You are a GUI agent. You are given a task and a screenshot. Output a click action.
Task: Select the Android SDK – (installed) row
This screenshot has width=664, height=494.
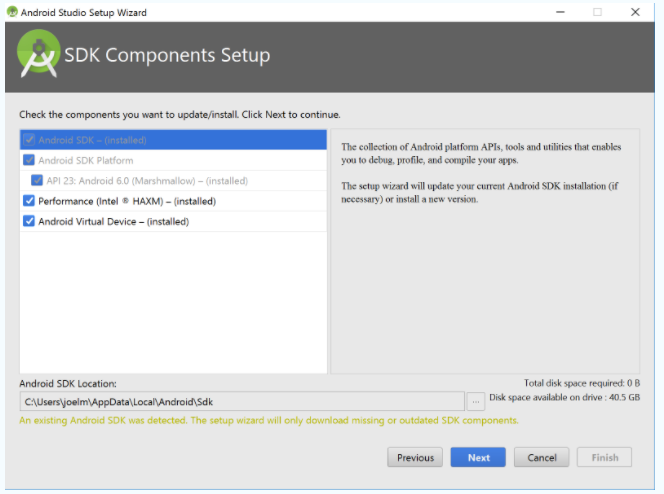(173, 140)
